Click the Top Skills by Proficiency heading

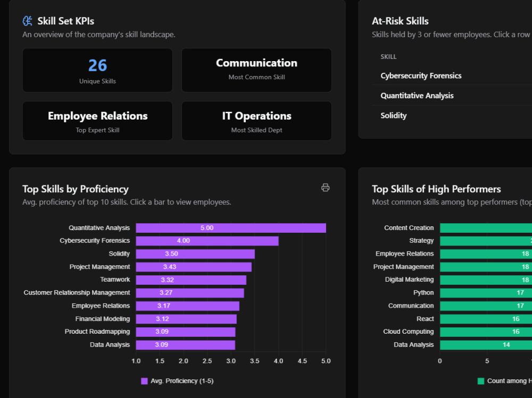point(76,189)
